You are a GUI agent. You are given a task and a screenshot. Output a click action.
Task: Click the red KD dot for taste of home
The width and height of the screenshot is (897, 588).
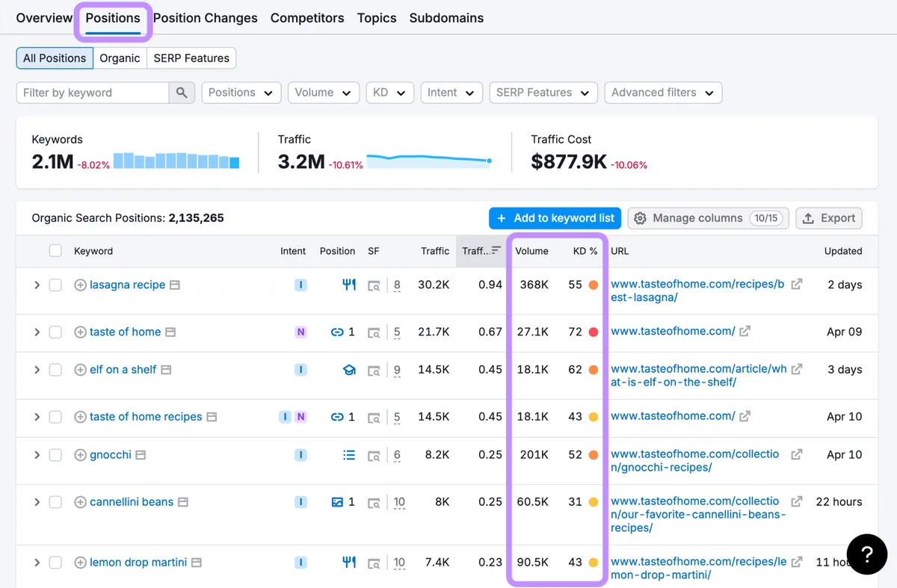[594, 332]
